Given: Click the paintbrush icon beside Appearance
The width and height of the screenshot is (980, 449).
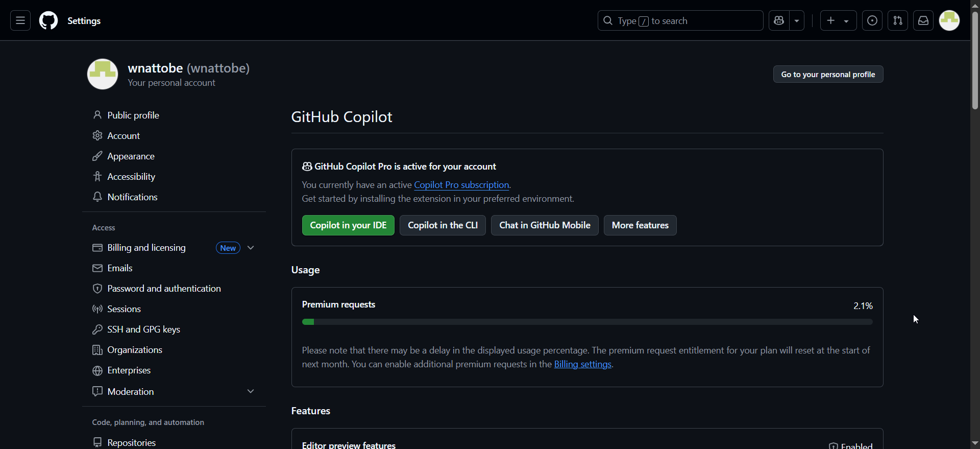Looking at the screenshot, I should click(97, 156).
